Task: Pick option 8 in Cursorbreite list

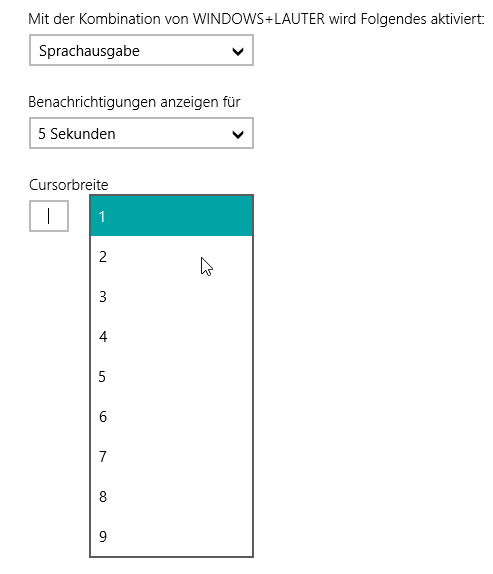Action: tap(172, 496)
